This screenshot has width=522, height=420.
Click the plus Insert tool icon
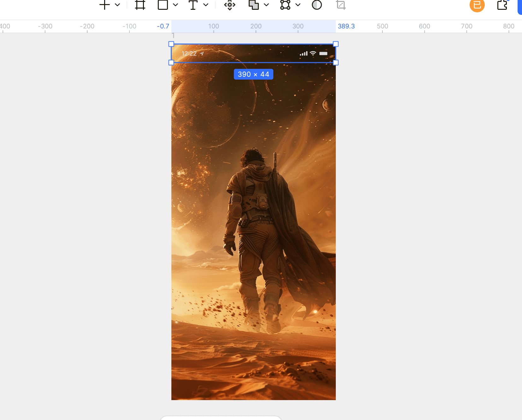click(104, 5)
